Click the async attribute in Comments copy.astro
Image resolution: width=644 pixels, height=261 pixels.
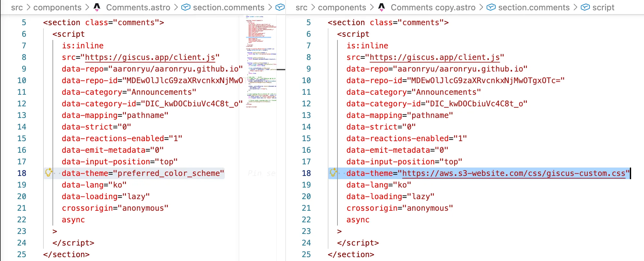(358, 220)
